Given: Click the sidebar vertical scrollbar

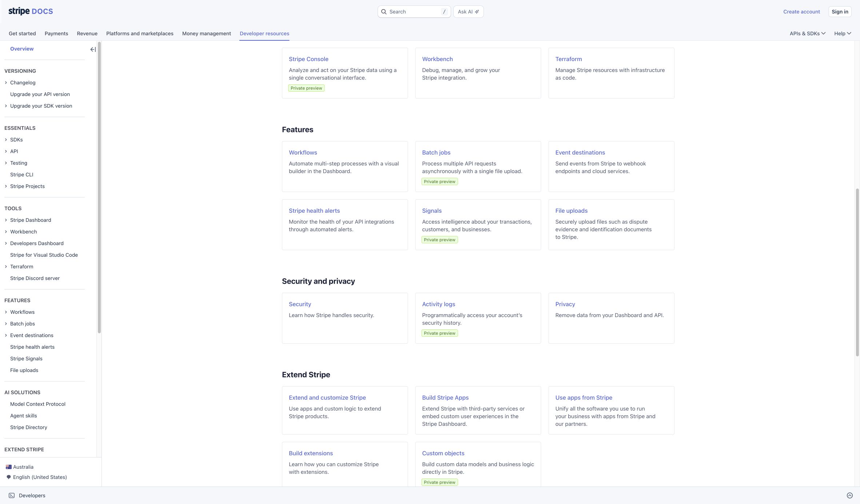Looking at the screenshot, I should (99, 187).
